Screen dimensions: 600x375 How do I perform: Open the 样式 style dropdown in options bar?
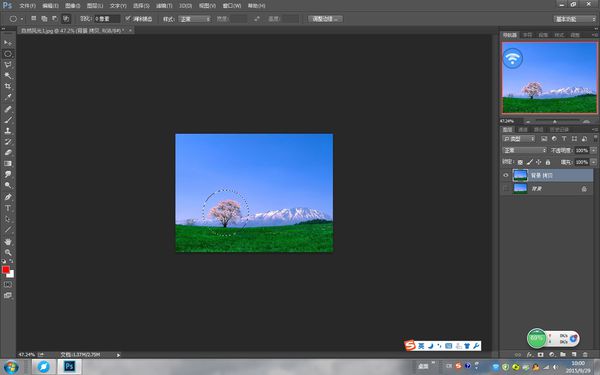(x=194, y=19)
